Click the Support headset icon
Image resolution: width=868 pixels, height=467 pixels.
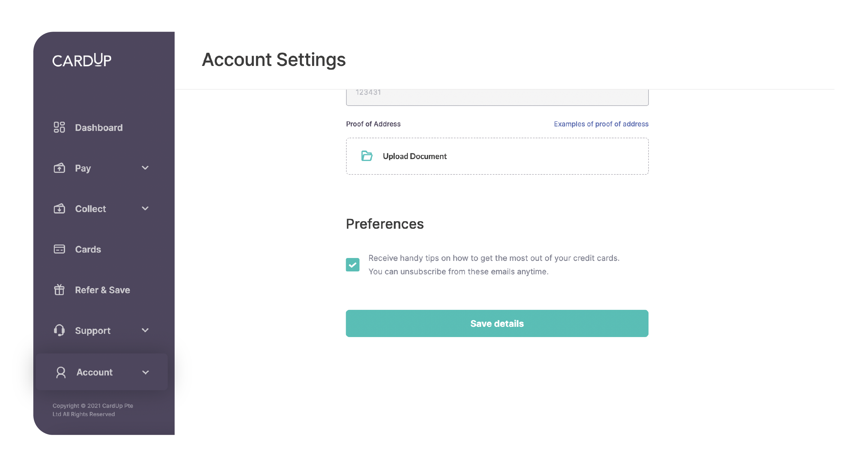59,330
